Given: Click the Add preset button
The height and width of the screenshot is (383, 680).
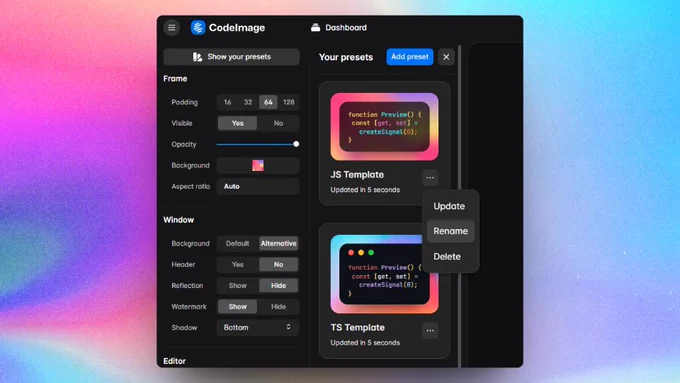Looking at the screenshot, I should tap(410, 57).
